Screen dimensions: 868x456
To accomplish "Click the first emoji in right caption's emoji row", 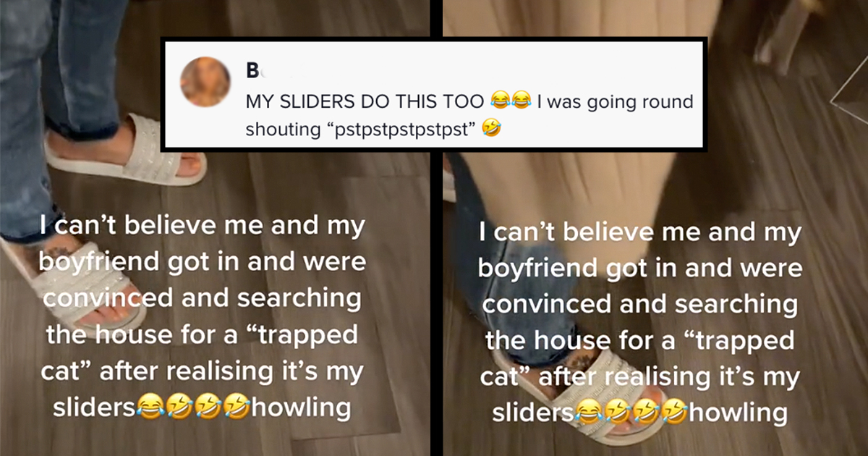I will (x=588, y=414).
